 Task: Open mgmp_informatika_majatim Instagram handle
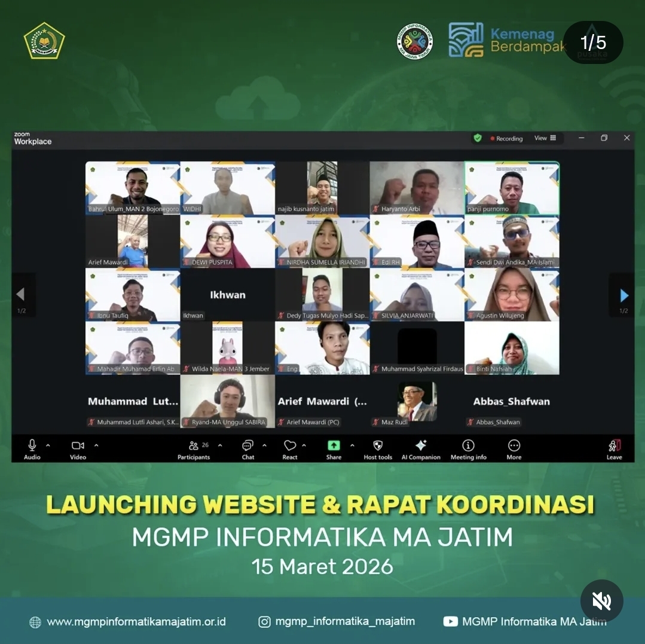(345, 621)
